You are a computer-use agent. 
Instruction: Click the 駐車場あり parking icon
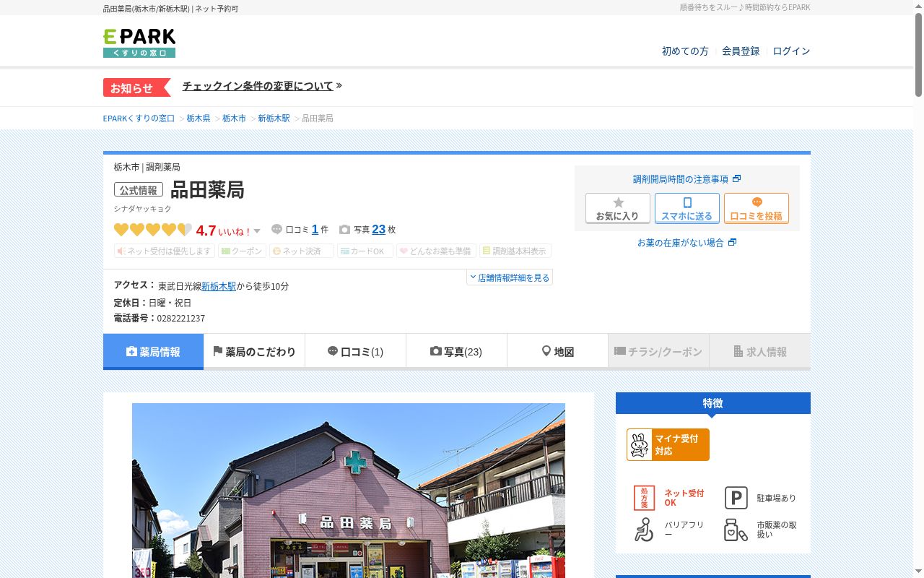click(x=736, y=498)
